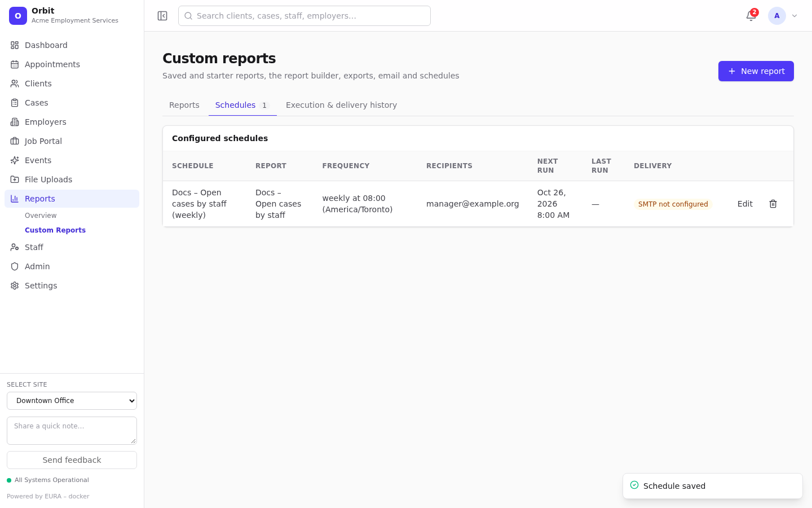Click the Cases clipboard icon
The height and width of the screenshot is (508, 812).
[15, 103]
